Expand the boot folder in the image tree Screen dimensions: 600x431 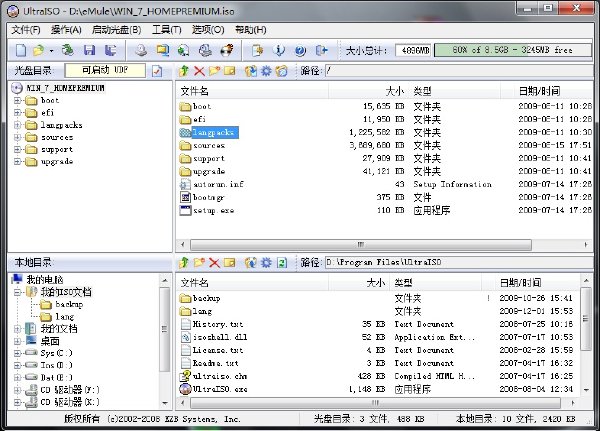coord(17,101)
